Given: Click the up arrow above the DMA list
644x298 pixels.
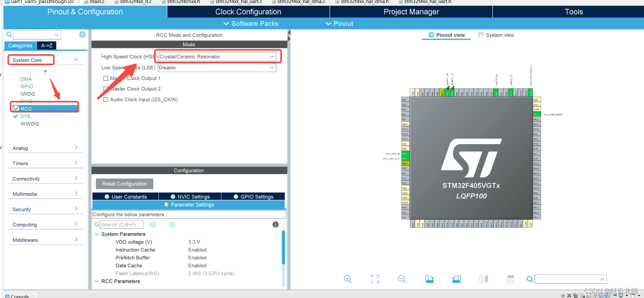Looking at the screenshot, I should click(x=45, y=71).
